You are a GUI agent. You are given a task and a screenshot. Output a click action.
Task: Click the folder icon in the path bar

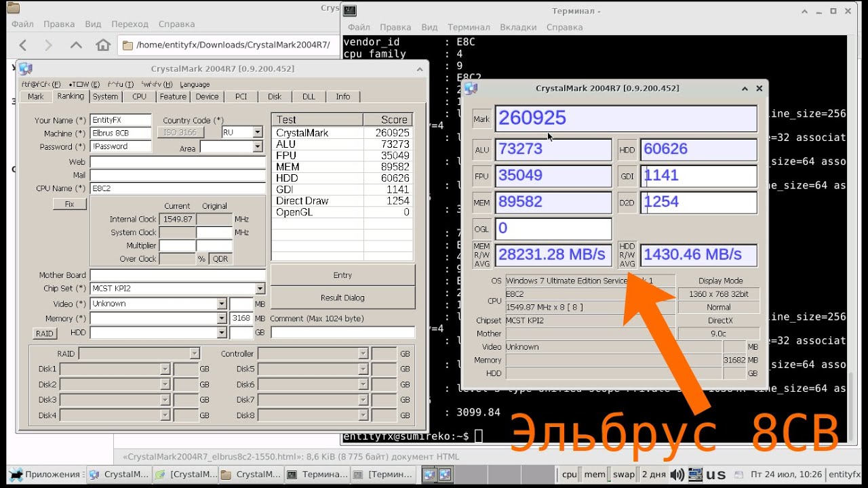click(x=128, y=45)
